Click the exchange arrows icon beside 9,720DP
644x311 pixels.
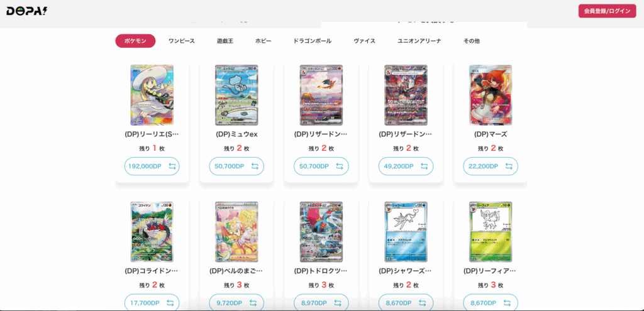253,303
